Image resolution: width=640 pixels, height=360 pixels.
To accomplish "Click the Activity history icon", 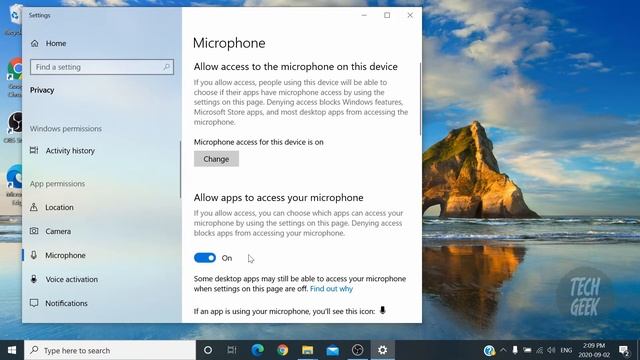I will pyautogui.click(x=34, y=150).
